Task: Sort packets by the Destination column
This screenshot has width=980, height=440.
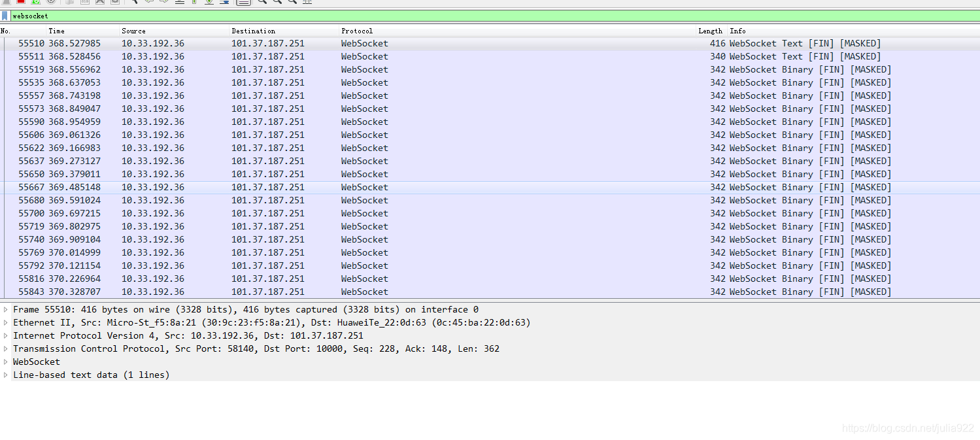Action: point(253,31)
